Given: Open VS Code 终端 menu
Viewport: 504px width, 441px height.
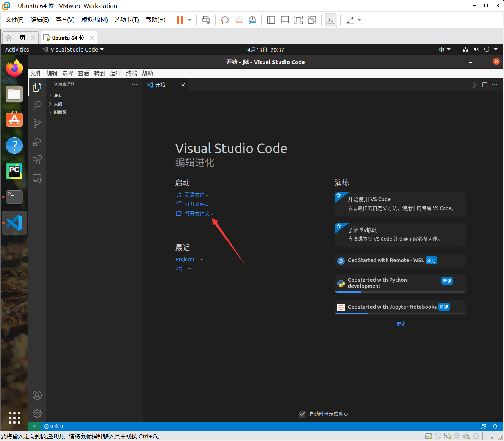Looking at the screenshot, I should pyautogui.click(x=131, y=73).
